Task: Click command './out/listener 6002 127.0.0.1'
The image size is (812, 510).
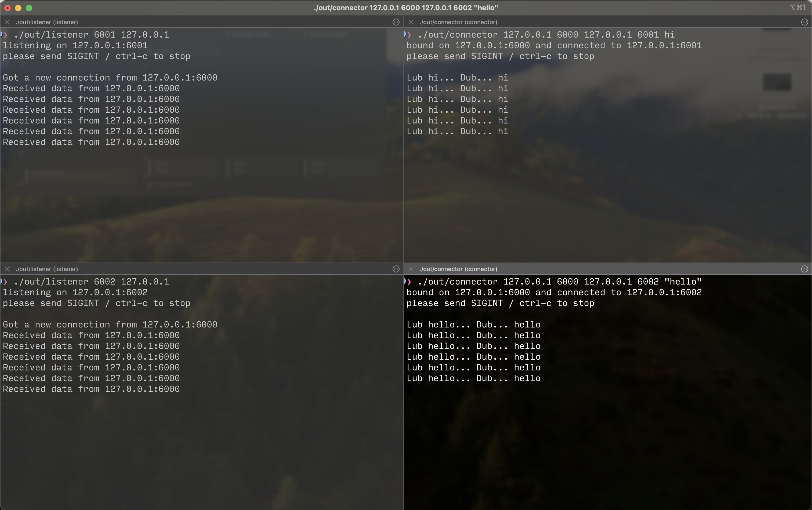Action: point(91,282)
